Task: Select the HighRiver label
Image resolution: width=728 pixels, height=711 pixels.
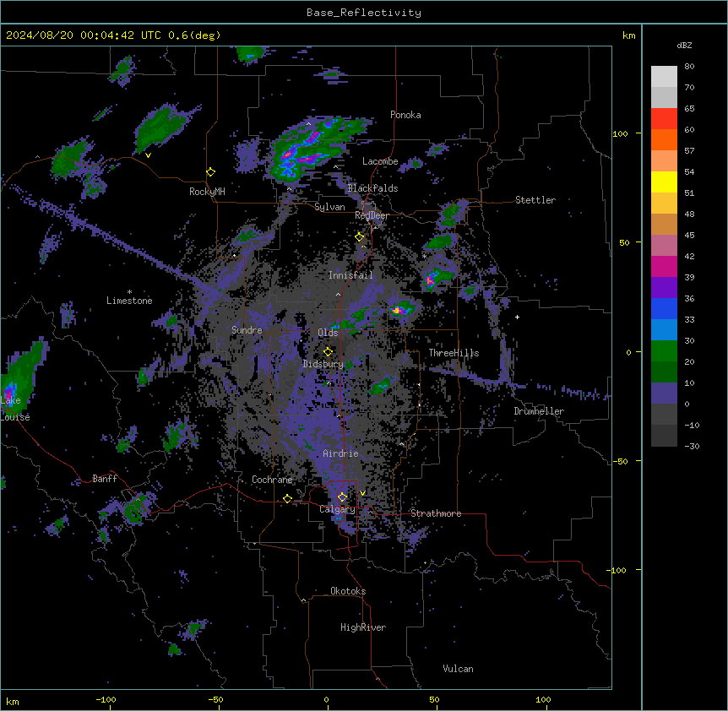Action: [363, 627]
